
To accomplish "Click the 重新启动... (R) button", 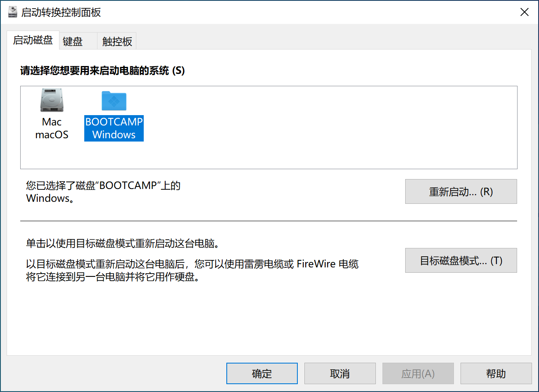I will 461,191.
